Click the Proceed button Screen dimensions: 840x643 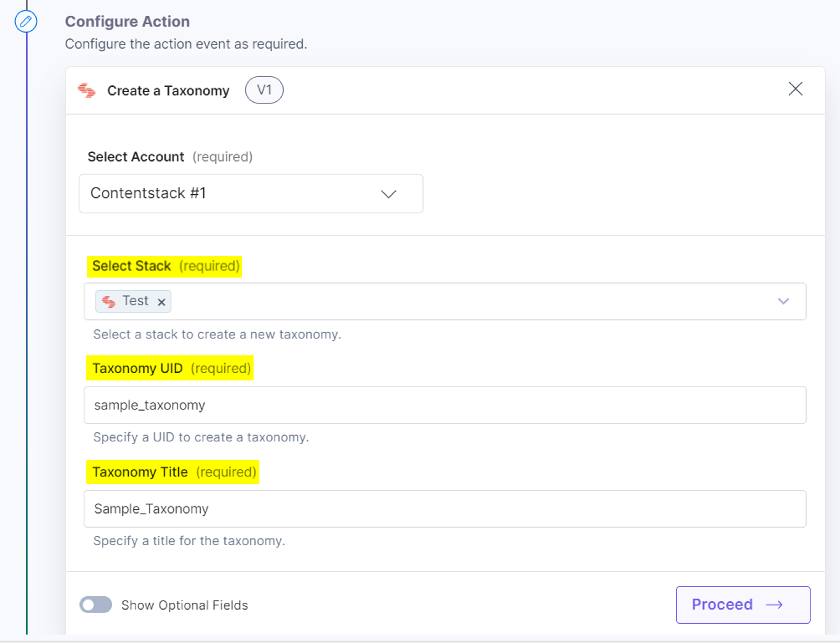coord(743,605)
